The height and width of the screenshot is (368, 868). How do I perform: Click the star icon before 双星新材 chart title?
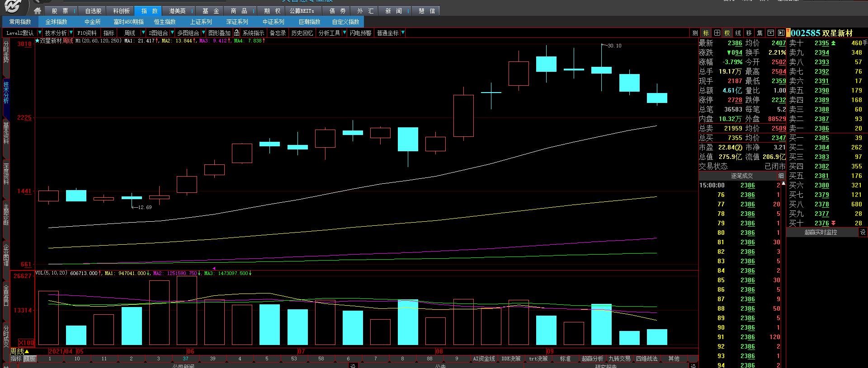tap(38, 41)
